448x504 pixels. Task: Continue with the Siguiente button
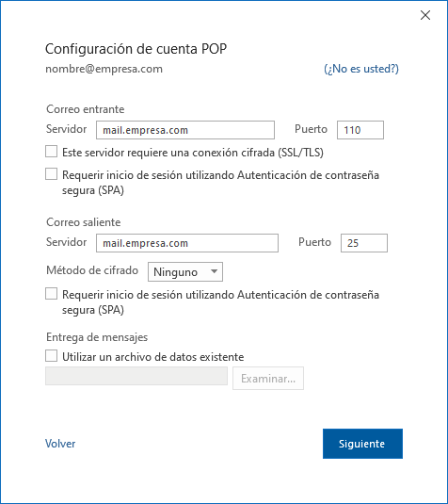[362, 444]
